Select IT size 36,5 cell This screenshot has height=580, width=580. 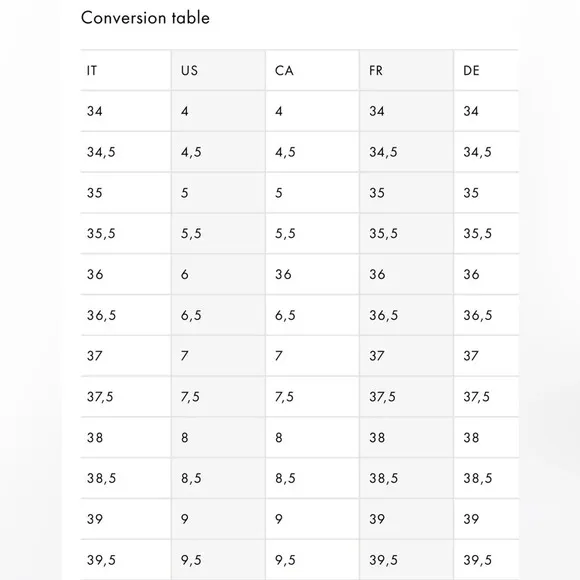(x=126, y=315)
